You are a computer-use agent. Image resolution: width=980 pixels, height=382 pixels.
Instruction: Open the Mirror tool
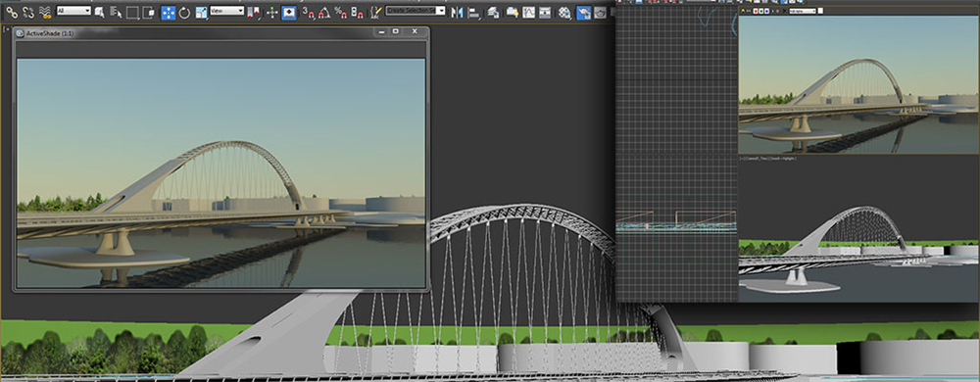[457, 12]
